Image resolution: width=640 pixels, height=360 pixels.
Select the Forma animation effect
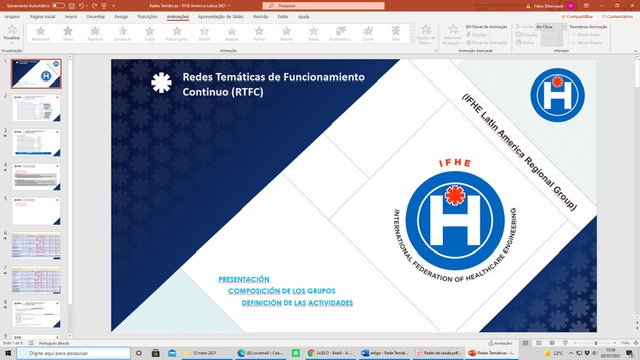tap(259, 34)
